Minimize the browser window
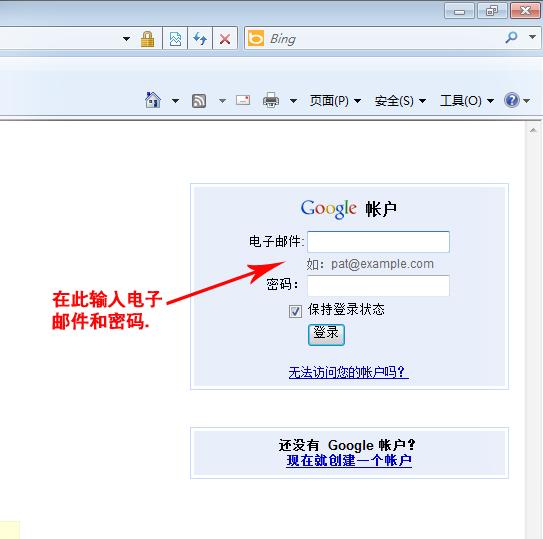This screenshot has height=539, width=543. 459,11
